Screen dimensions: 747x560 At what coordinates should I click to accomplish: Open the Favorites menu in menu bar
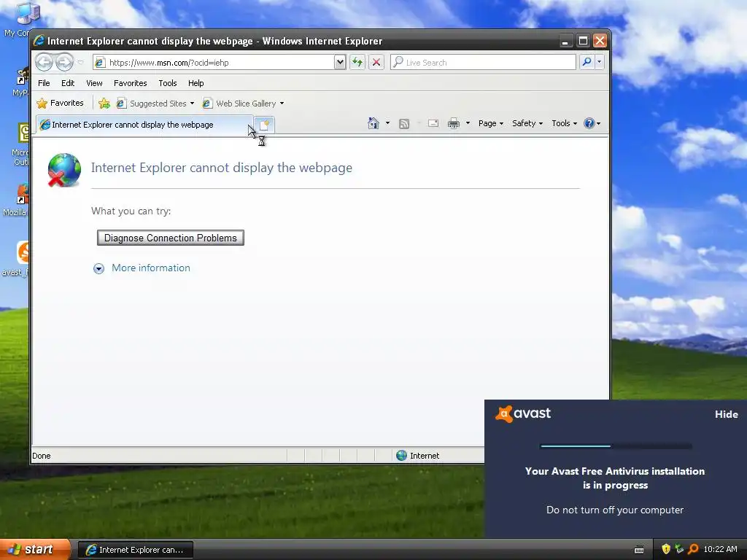130,83
